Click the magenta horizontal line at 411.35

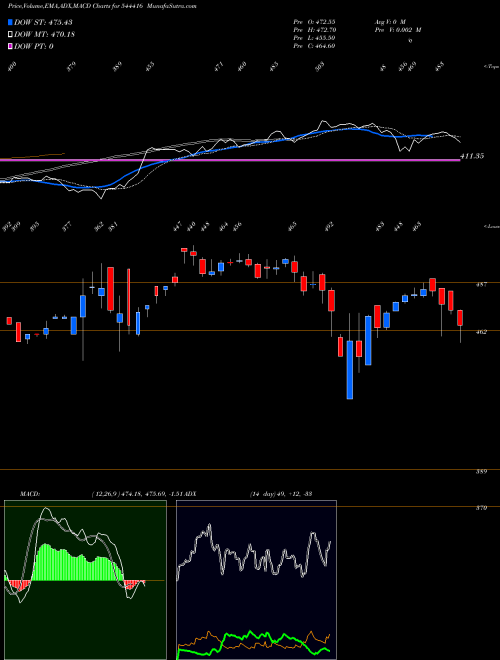pos(230,160)
